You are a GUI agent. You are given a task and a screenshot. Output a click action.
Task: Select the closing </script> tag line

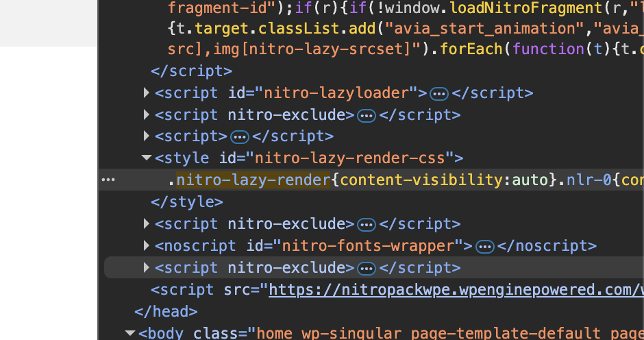191,71
